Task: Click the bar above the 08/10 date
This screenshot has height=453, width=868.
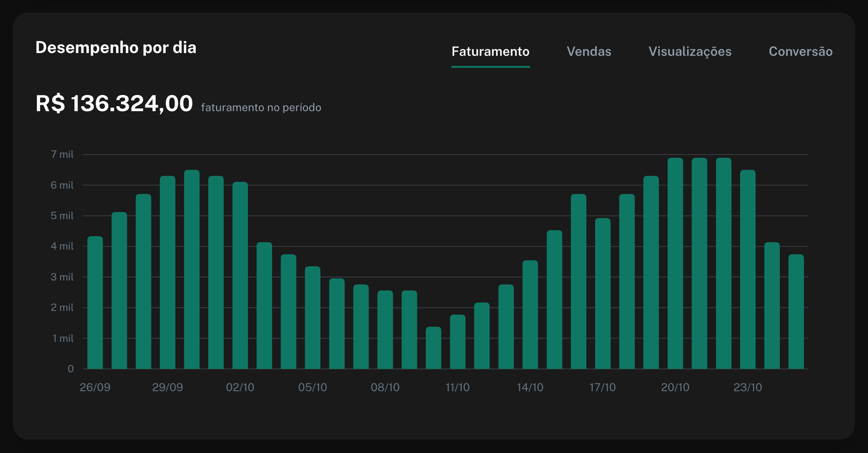Action: coord(385,329)
